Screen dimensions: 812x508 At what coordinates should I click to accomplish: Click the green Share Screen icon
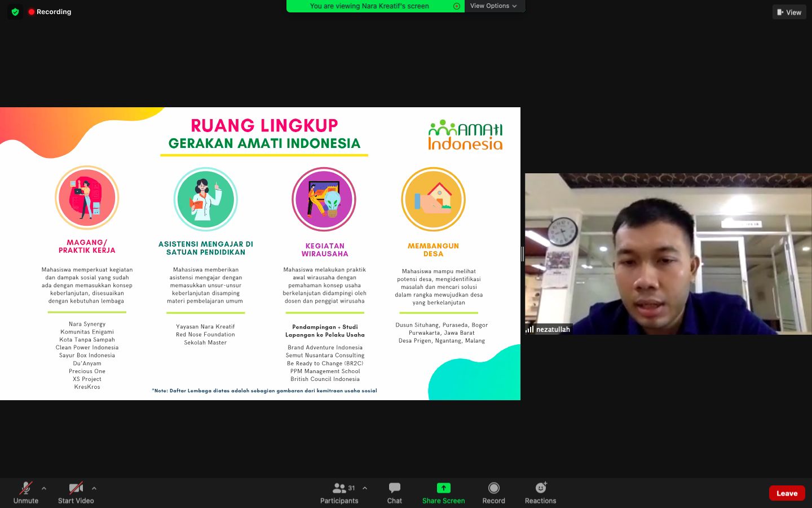[x=443, y=488]
